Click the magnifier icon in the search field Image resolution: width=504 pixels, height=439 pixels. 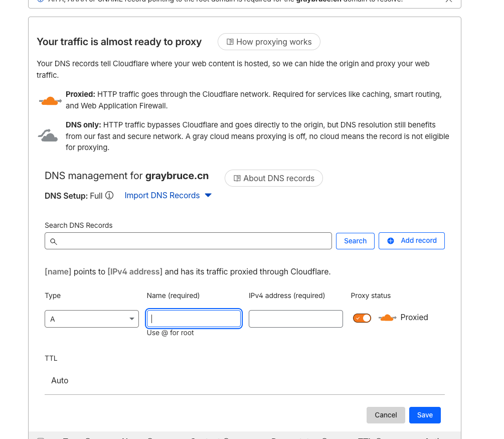54,241
